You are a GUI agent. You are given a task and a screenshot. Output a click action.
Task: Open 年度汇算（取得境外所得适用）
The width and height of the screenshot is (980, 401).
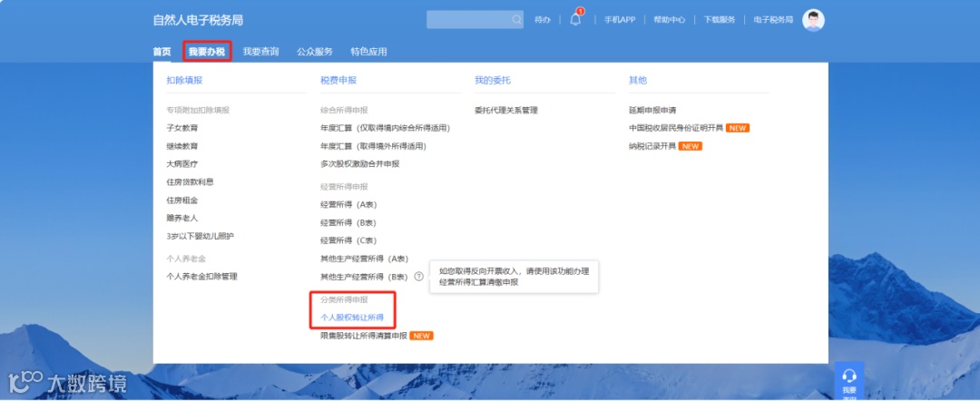coord(373,146)
